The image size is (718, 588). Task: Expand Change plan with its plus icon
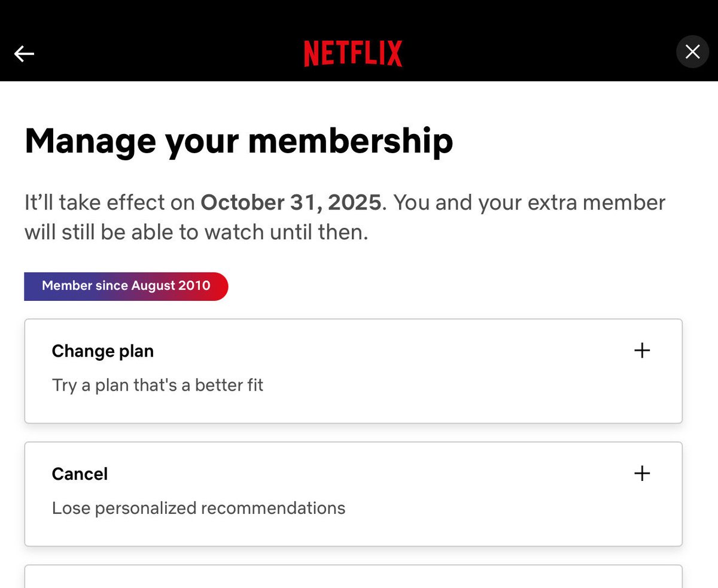pos(641,351)
